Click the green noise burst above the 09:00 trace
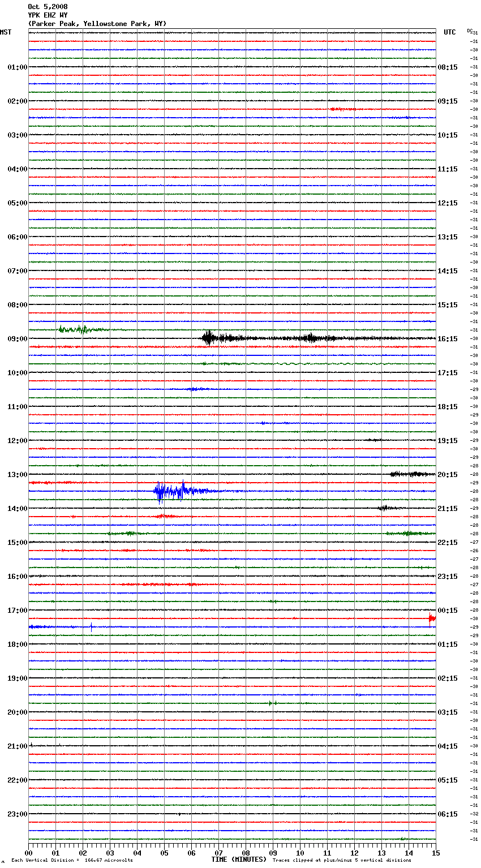 82,329
